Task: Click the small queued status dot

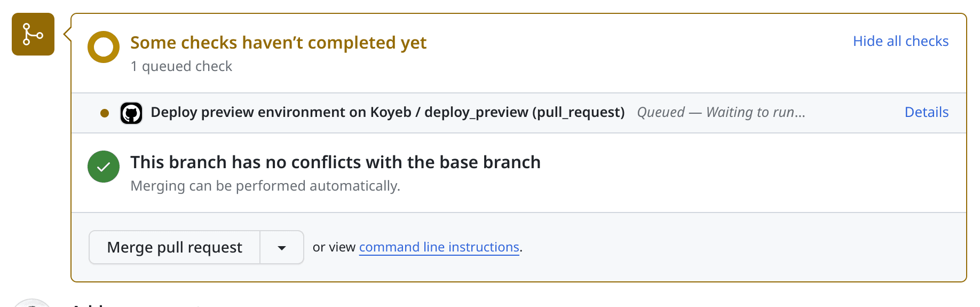Action: 105,113
